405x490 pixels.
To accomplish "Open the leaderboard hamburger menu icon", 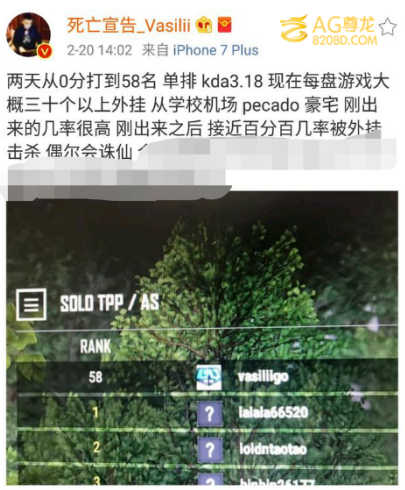I will [x=31, y=304].
